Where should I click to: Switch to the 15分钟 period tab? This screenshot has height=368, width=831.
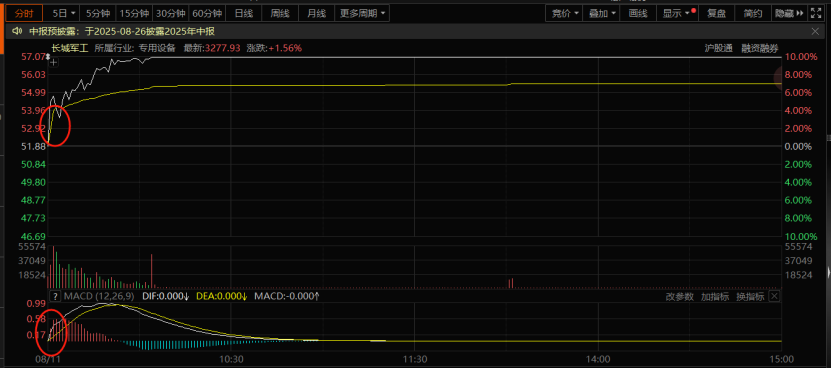click(134, 13)
